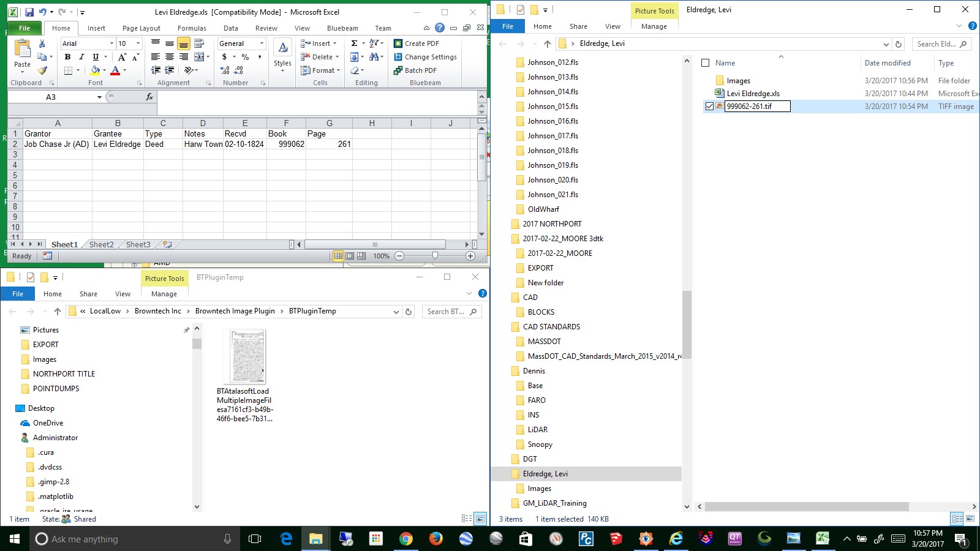Open Manage tab in Eldredge, Levi window
980x551 pixels.
tap(654, 26)
